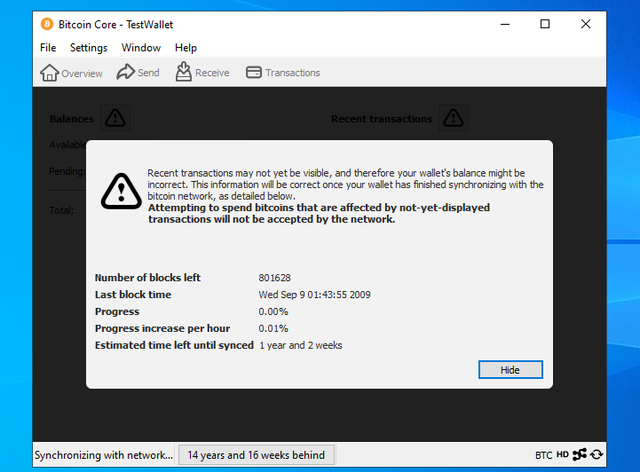640x472 pixels.
Task: Open the Settings menu
Action: point(89,48)
